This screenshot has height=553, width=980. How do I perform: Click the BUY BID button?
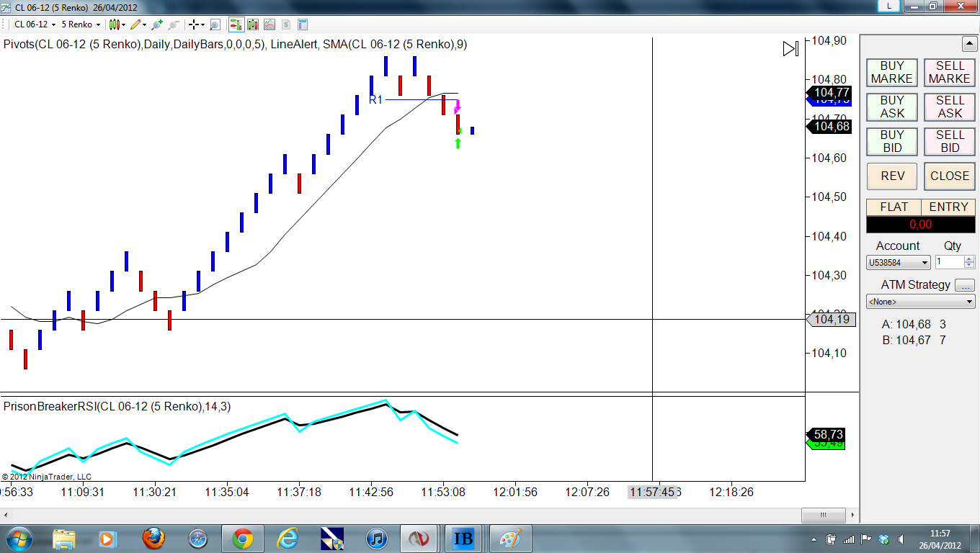(x=891, y=141)
